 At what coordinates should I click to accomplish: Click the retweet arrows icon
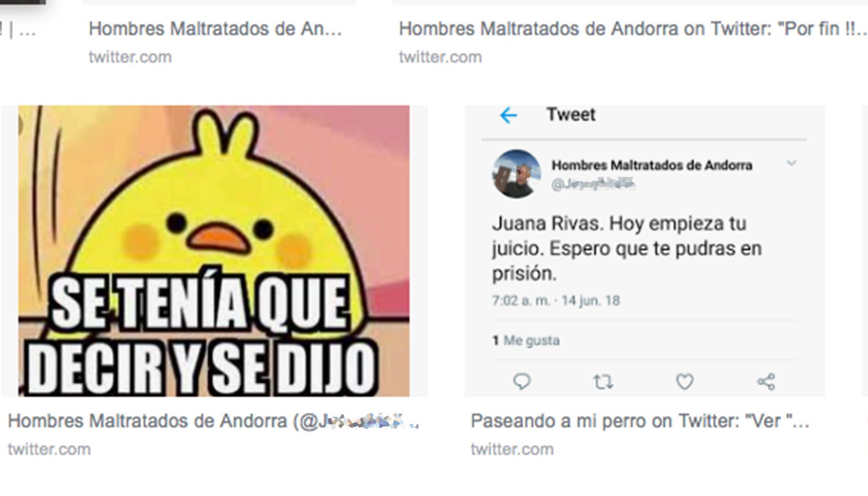pos(603,382)
